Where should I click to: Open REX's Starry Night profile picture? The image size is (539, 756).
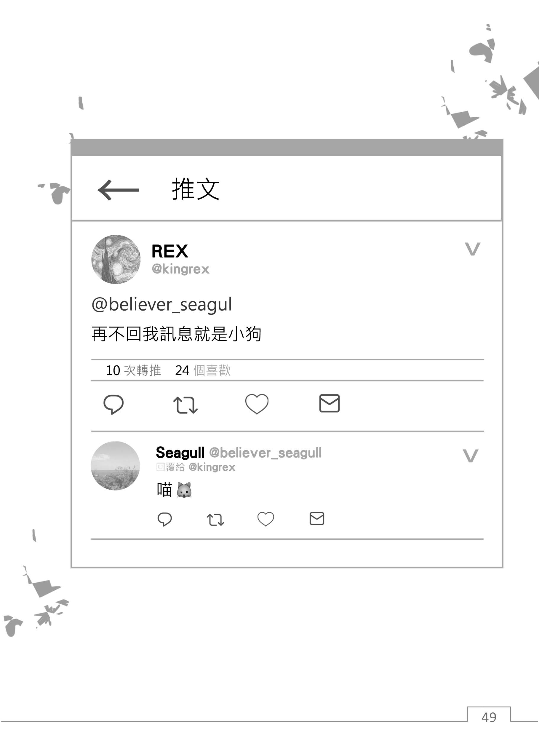click(x=116, y=259)
